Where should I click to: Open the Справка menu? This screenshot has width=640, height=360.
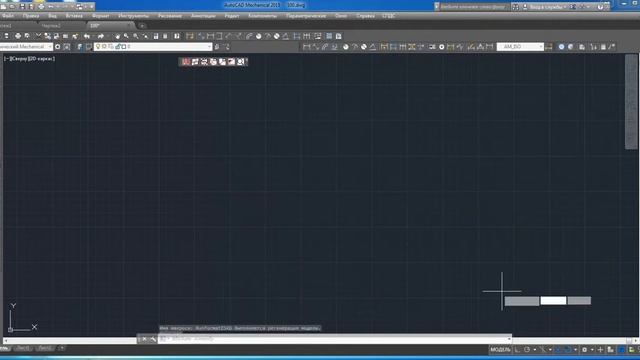click(x=365, y=16)
